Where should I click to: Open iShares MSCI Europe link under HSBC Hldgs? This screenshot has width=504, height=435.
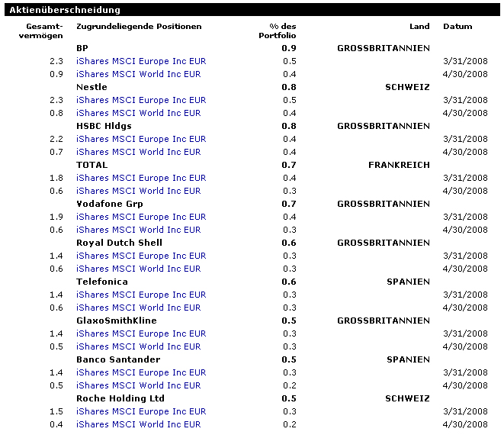[x=141, y=139]
